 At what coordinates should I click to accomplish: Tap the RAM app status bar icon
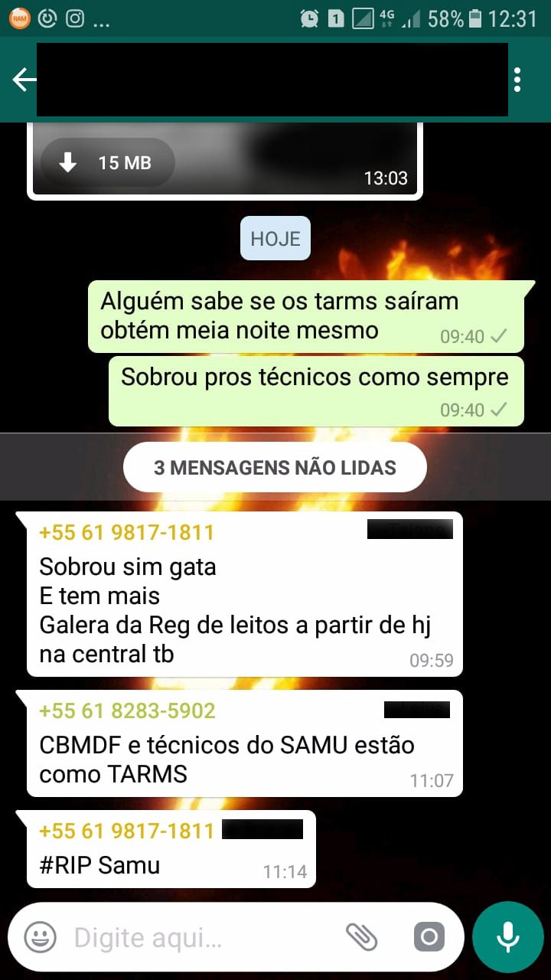[19, 18]
